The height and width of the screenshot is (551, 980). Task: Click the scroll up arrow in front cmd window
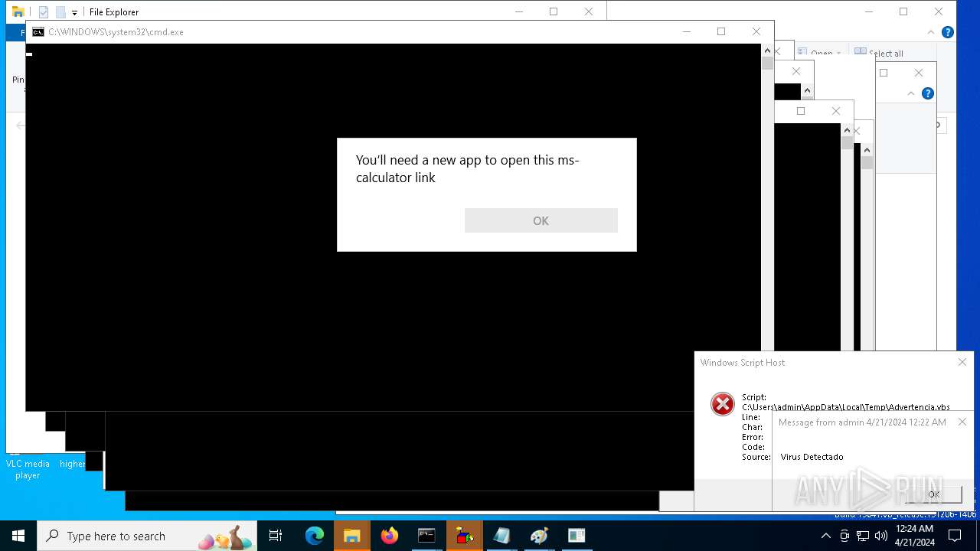click(767, 51)
